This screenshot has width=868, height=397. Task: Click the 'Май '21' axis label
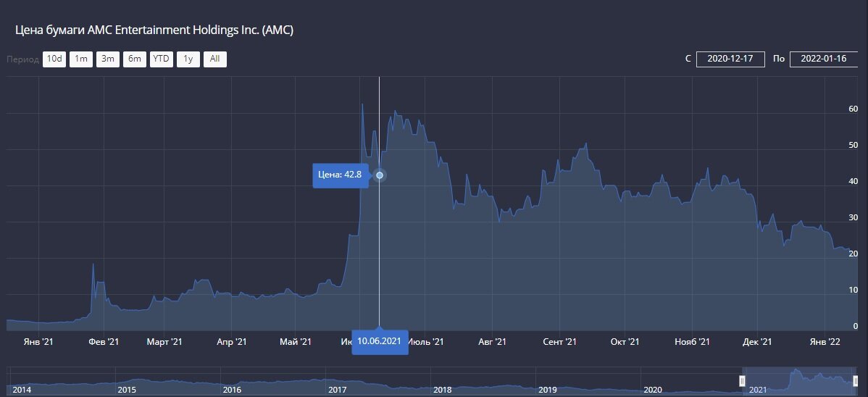click(296, 342)
